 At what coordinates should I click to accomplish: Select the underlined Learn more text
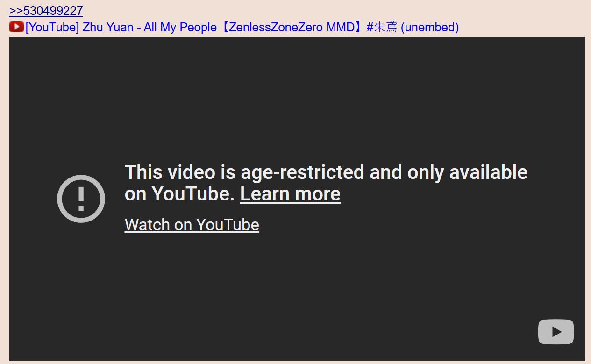pos(290,194)
